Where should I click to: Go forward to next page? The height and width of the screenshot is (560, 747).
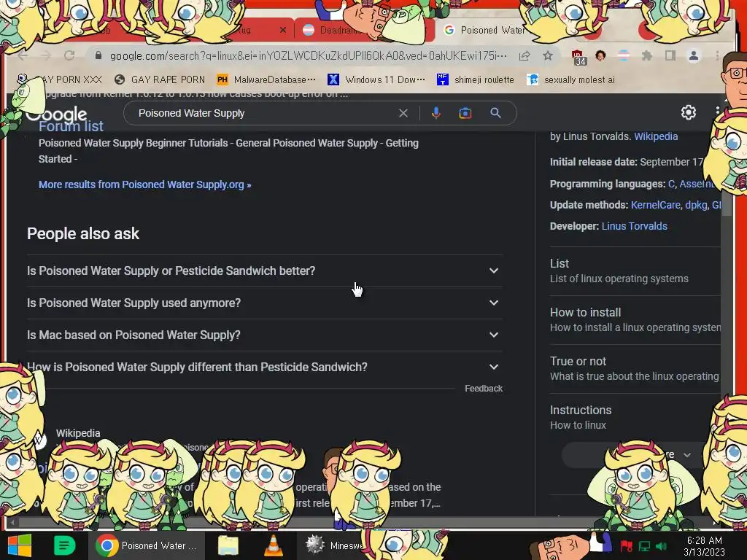[46, 55]
